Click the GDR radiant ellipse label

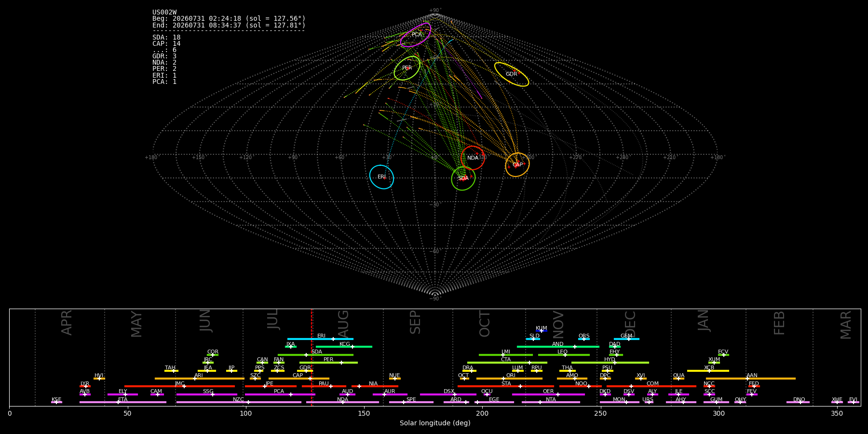point(511,74)
